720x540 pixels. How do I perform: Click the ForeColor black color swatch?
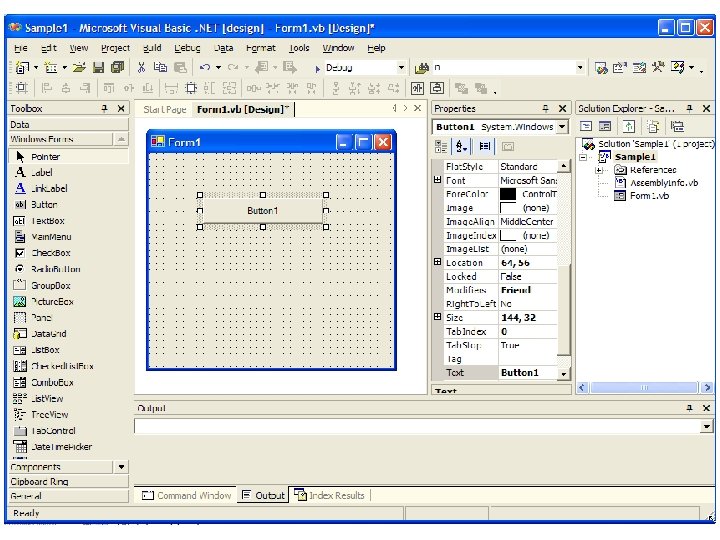(508, 194)
